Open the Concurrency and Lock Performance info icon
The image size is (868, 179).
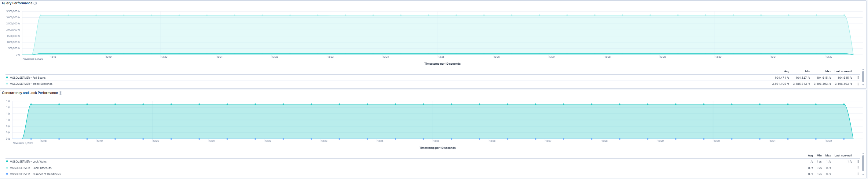pos(61,93)
